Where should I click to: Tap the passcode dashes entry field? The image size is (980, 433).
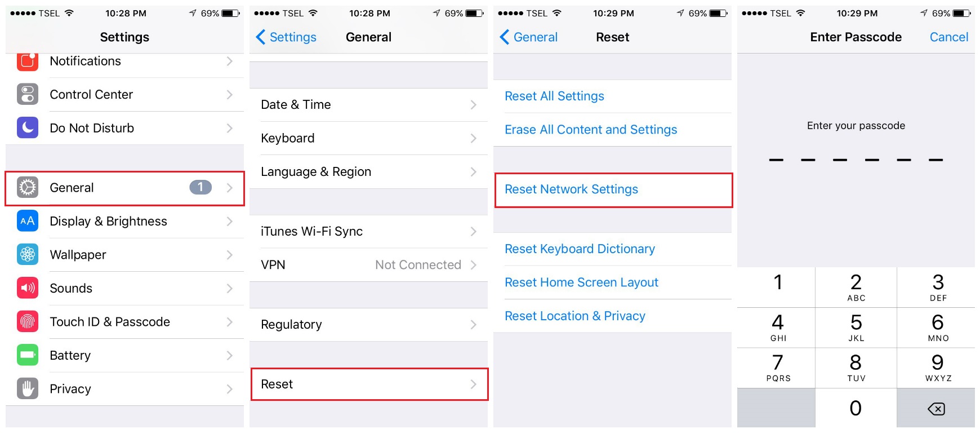[x=856, y=160]
